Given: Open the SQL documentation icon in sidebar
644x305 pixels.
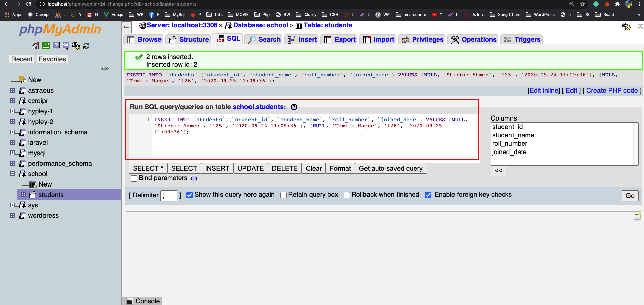Looking at the screenshot, I should pos(66,46).
